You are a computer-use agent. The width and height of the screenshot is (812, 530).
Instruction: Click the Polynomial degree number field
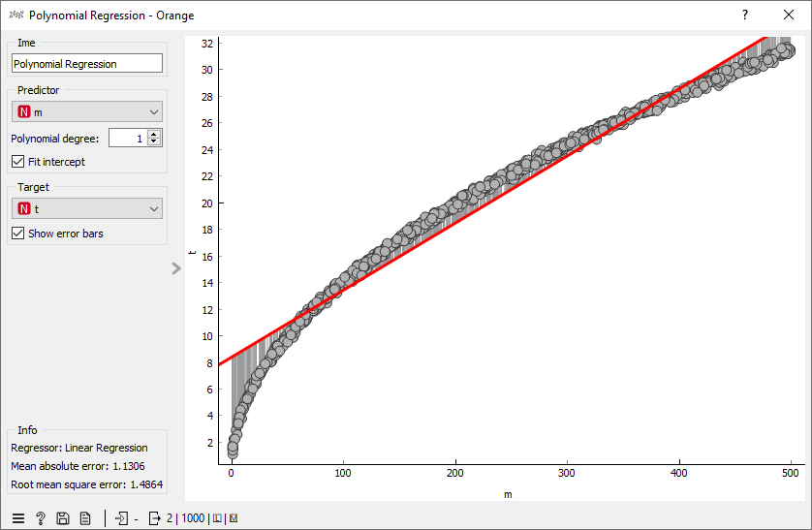click(x=127, y=139)
